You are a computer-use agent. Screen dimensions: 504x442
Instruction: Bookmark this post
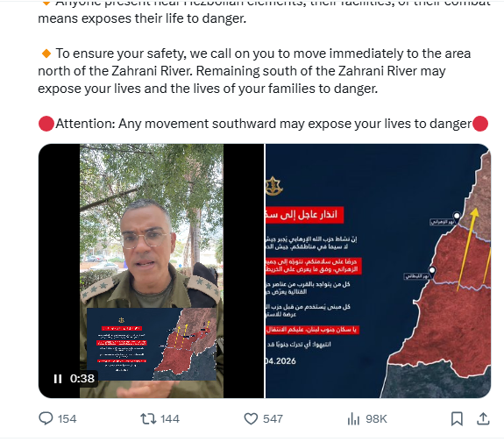coord(457,418)
